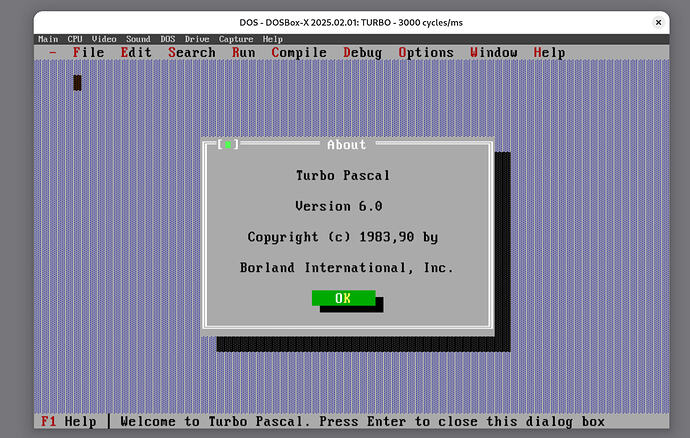
Task: Open DOSBox-X Sound menu
Action: [138, 39]
